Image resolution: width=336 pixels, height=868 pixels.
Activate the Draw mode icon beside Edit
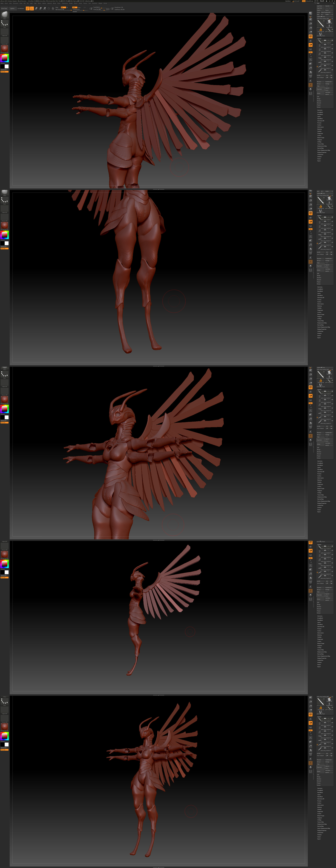pyautogui.click(x=32, y=8)
